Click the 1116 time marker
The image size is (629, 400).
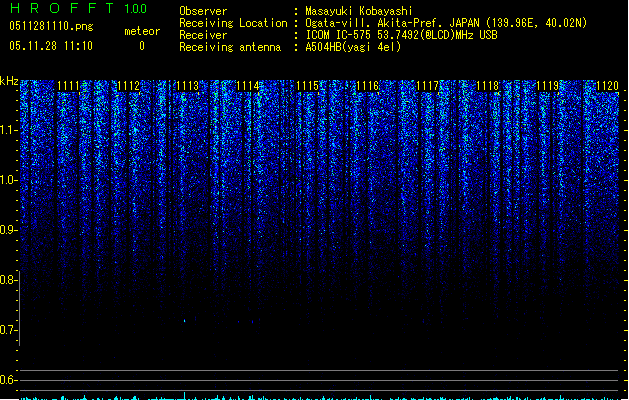[368, 86]
